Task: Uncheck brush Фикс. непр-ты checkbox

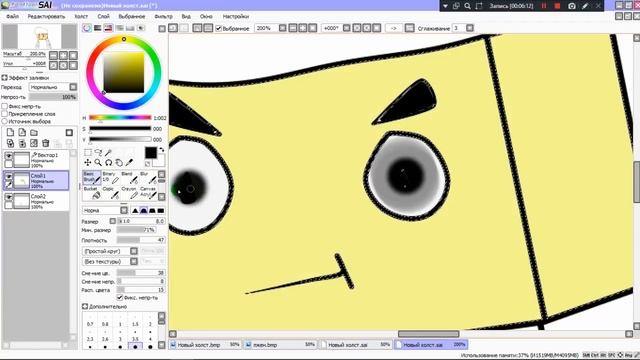Action: tap(120, 298)
